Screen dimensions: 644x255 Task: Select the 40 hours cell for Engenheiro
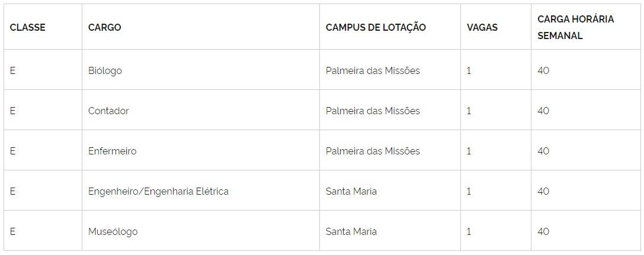(543, 191)
